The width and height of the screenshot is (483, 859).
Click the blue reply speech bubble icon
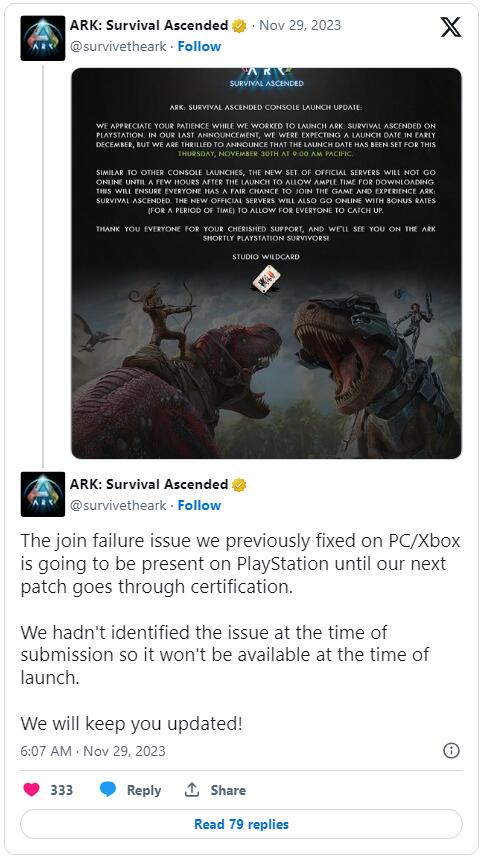pos(108,789)
